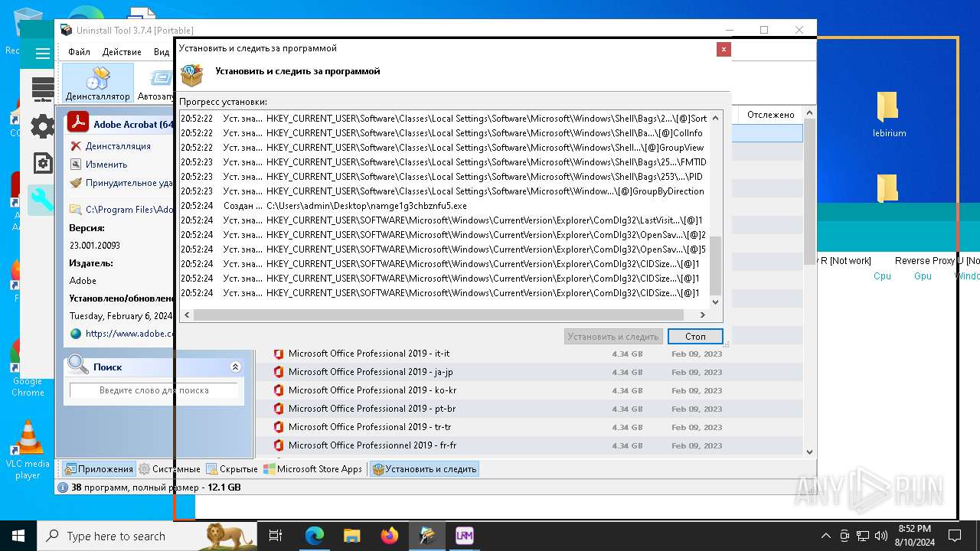980x551 pixels.
Task: Click the search input field
Action: pos(154,390)
